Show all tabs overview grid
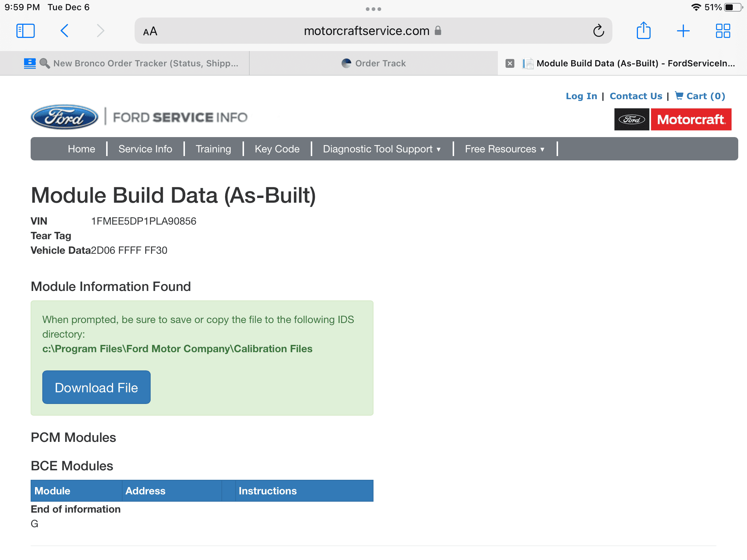The width and height of the screenshot is (747, 560). click(723, 31)
